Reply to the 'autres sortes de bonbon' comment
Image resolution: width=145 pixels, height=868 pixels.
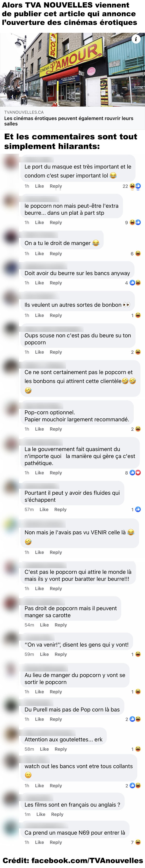pos(56,315)
